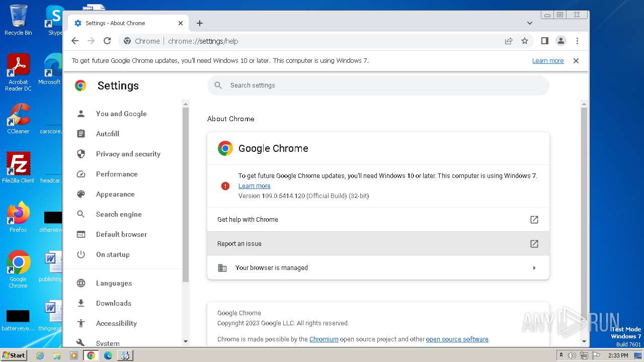Open the tab search dropdown chevron

(x=530, y=23)
